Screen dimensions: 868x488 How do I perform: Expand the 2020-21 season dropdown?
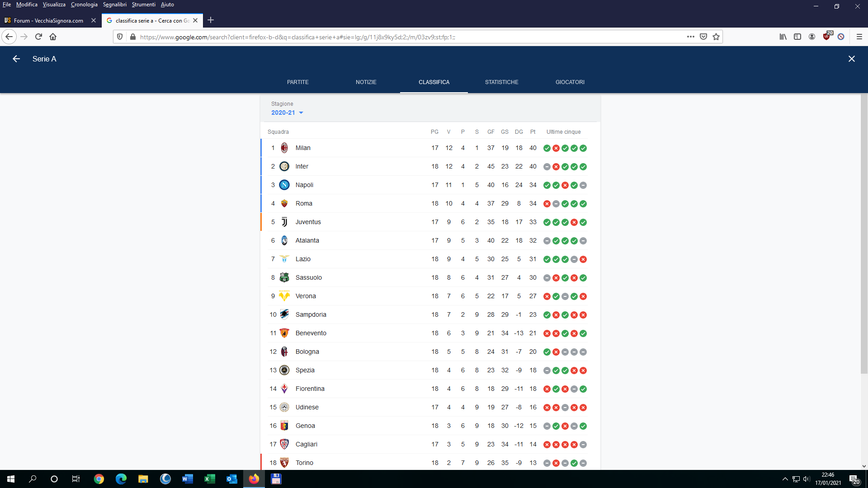[x=287, y=113]
